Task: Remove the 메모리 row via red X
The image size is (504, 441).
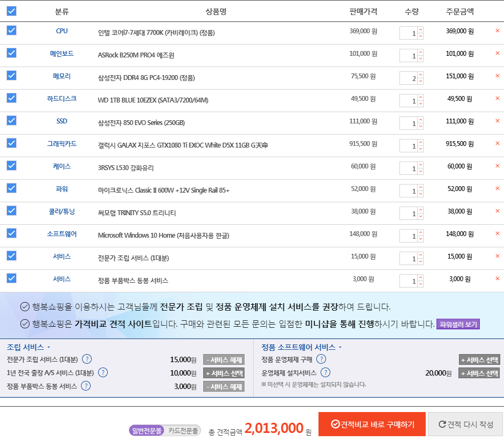Action: pyautogui.click(x=497, y=76)
